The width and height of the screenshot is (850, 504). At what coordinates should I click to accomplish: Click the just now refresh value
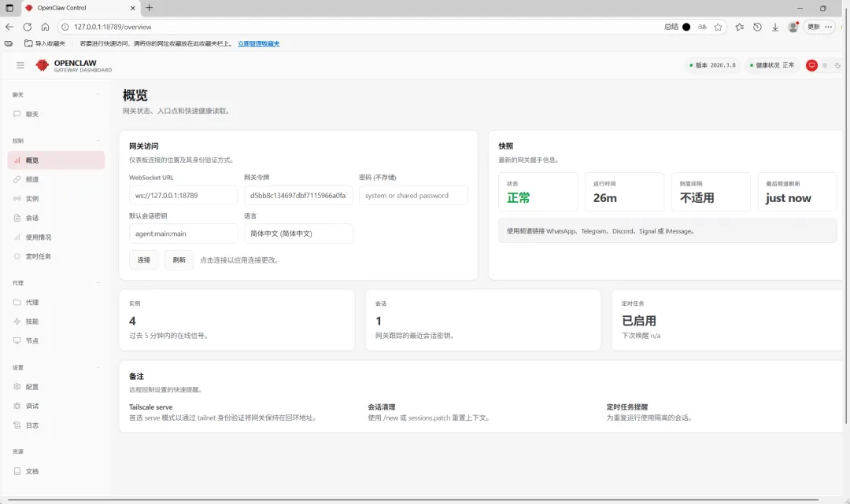[x=788, y=198]
